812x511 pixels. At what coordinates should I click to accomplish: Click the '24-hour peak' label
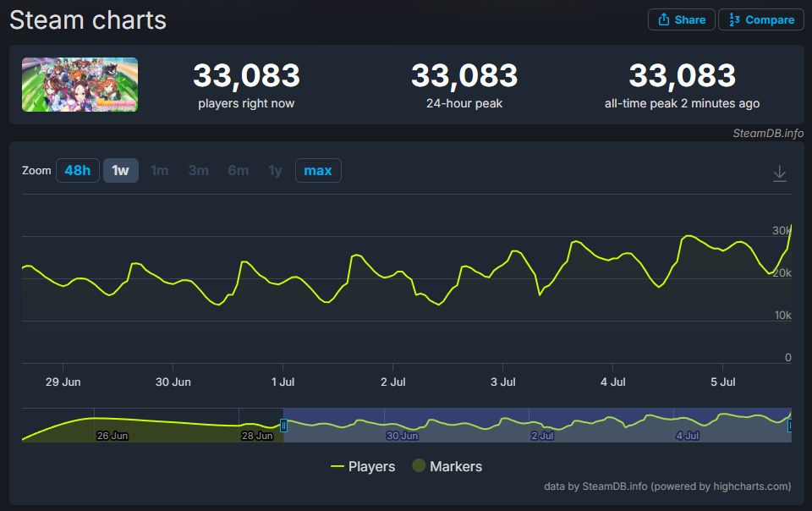tap(464, 103)
